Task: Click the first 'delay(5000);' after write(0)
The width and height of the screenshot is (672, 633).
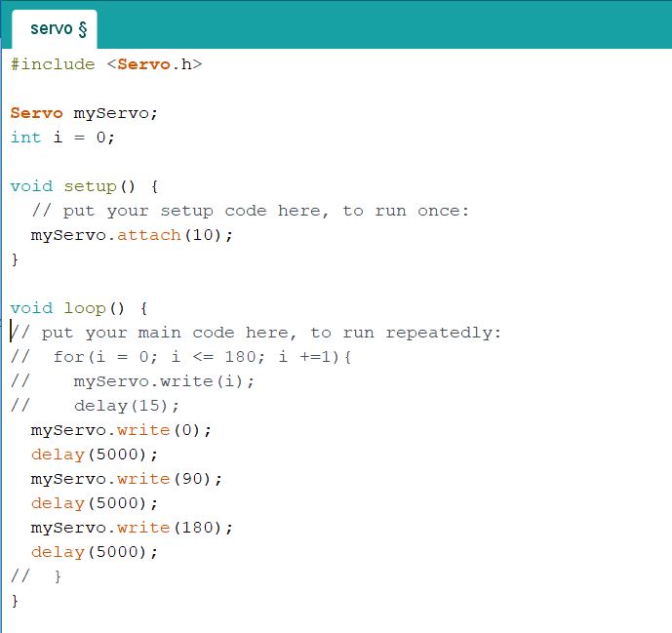Action: [x=95, y=455]
